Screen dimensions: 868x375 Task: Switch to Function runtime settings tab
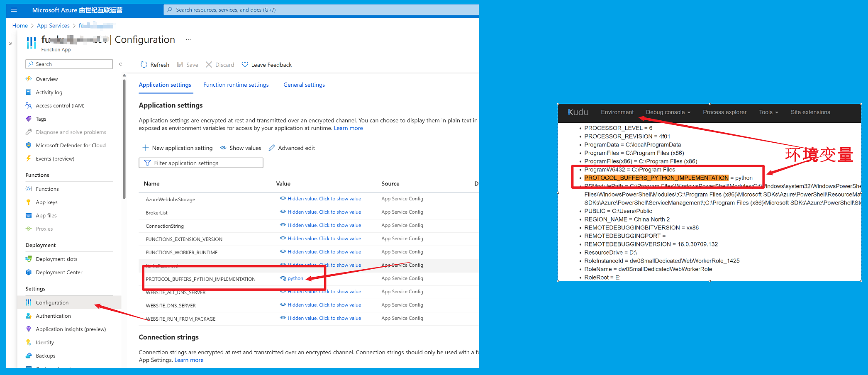point(236,85)
